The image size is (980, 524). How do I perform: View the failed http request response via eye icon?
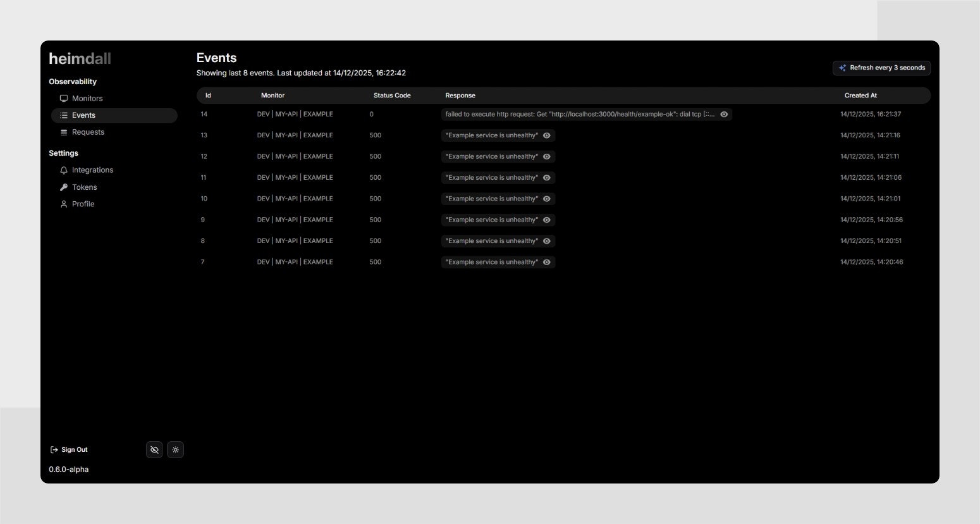(x=724, y=114)
